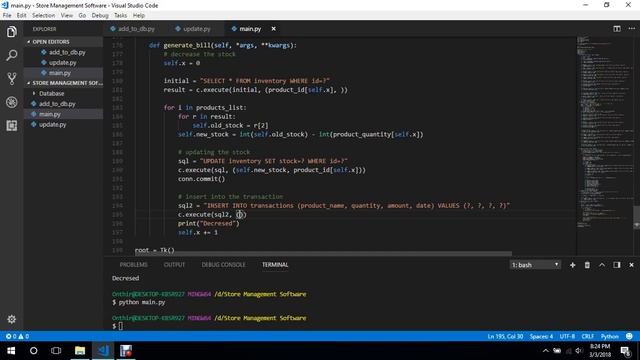Change the CRLF line ending setting
This screenshot has height=360, width=640.
point(588,336)
